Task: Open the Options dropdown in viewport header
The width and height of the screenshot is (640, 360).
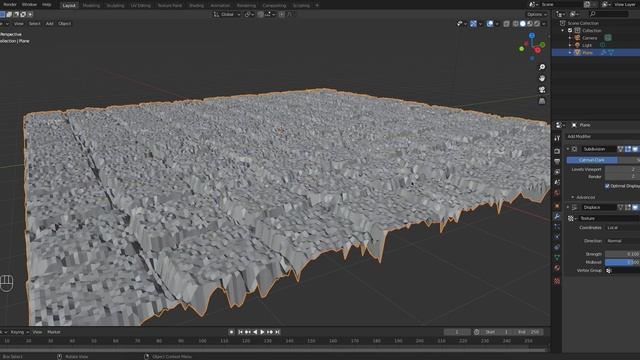Action: tap(536, 14)
